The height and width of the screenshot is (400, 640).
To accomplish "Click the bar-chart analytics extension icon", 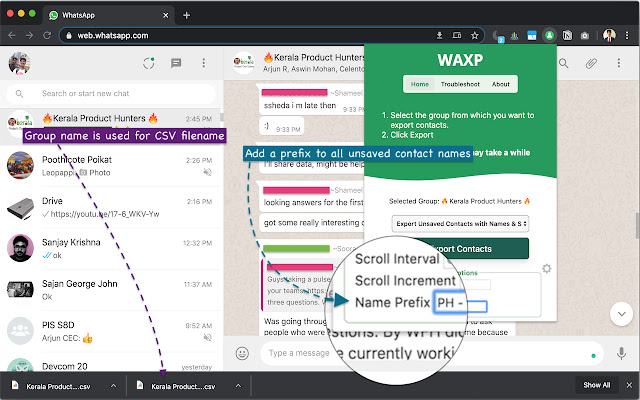I will pyautogui.click(x=514, y=36).
